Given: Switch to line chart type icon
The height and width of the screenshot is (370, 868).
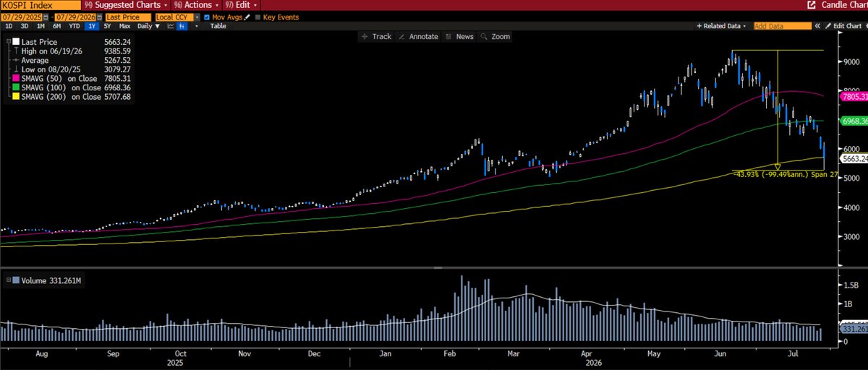Looking at the screenshot, I should (171, 26).
